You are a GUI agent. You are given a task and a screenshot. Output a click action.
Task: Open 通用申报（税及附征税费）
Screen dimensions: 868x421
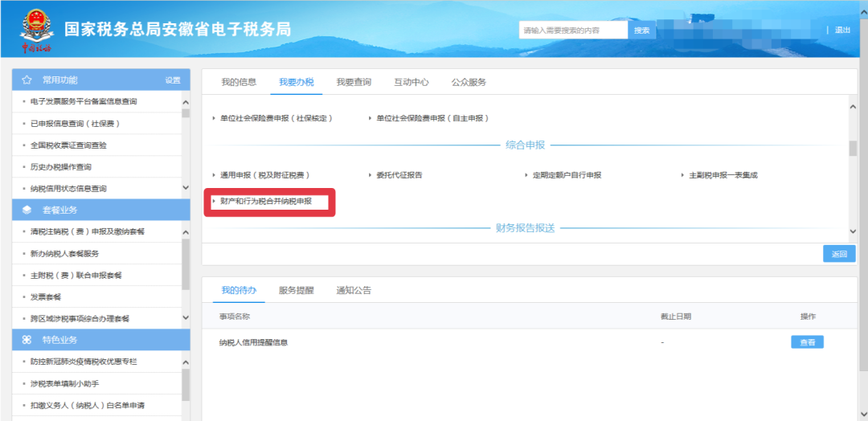click(x=264, y=175)
